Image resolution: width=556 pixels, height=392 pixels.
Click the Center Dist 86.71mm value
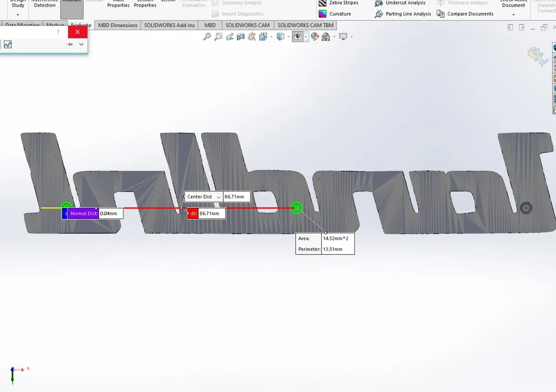coord(236,197)
